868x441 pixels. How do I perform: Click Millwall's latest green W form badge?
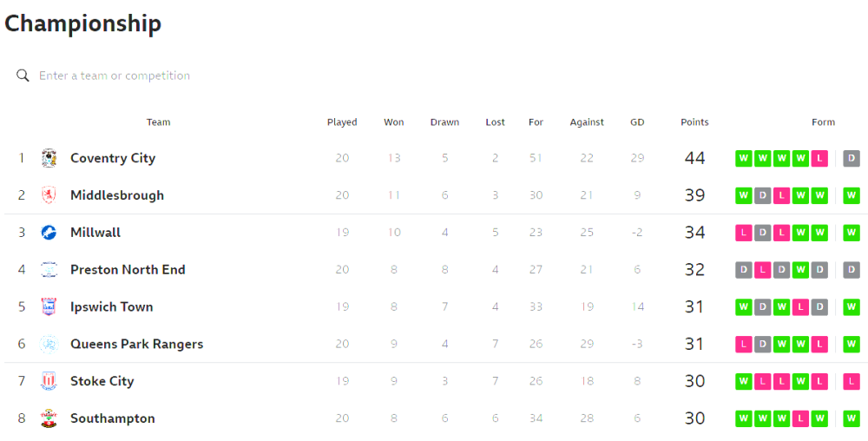852,233
